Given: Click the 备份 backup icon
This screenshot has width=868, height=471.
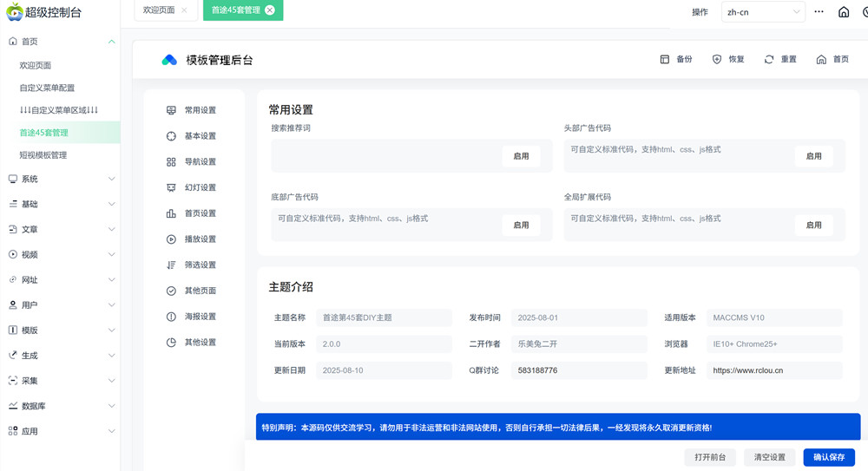Looking at the screenshot, I should tap(665, 60).
